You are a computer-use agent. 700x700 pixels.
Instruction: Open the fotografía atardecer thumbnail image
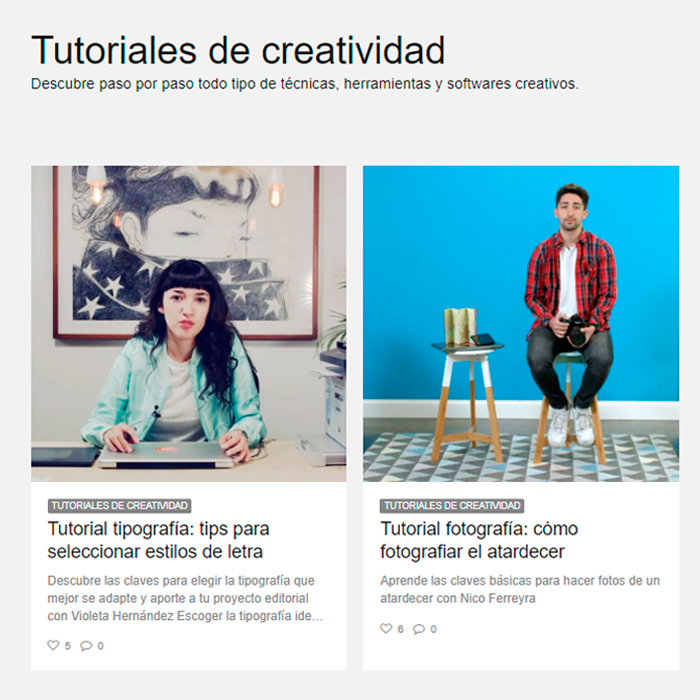(x=521, y=324)
